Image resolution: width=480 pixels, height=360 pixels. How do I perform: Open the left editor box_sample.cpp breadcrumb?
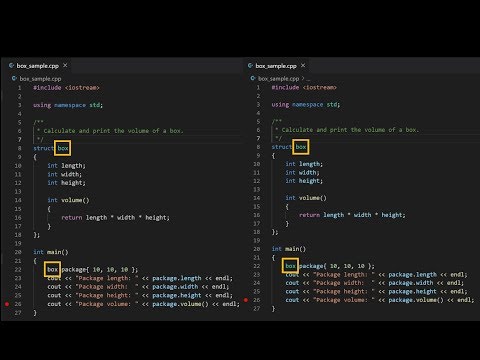(40, 79)
